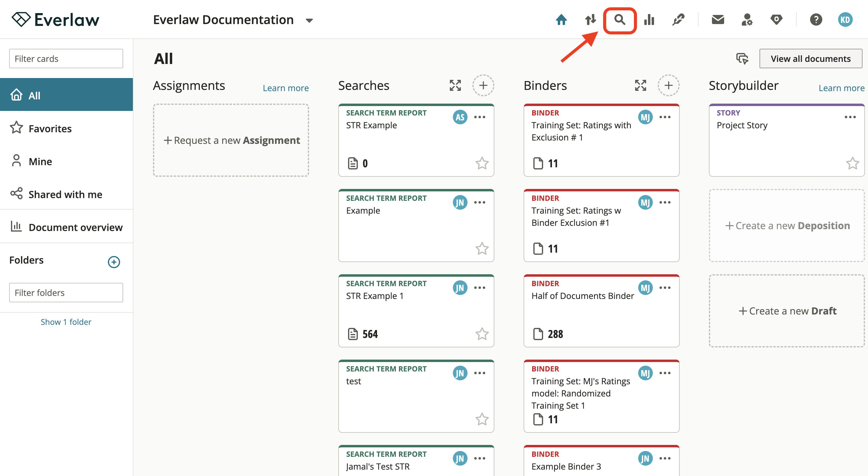Open options menu for Project Story card
The height and width of the screenshot is (476, 868).
[851, 117]
